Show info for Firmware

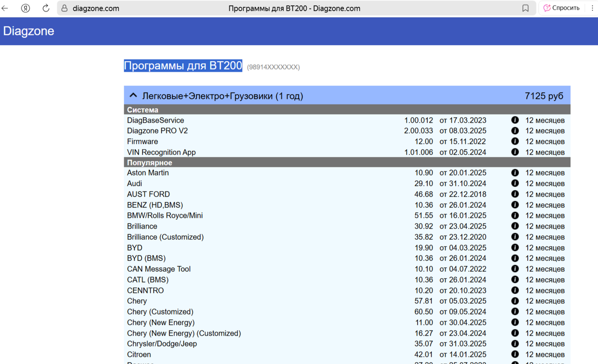pos(515,141)
